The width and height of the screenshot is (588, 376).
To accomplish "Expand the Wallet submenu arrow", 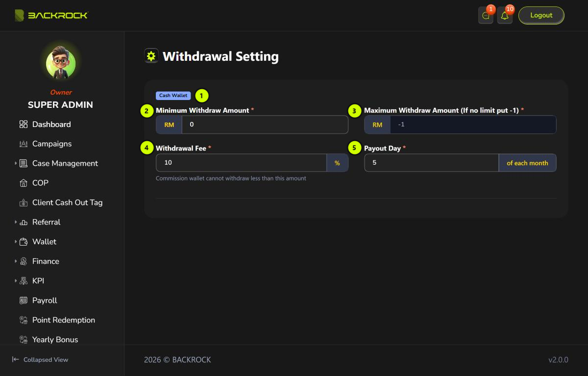I will [x=16, y=242].
